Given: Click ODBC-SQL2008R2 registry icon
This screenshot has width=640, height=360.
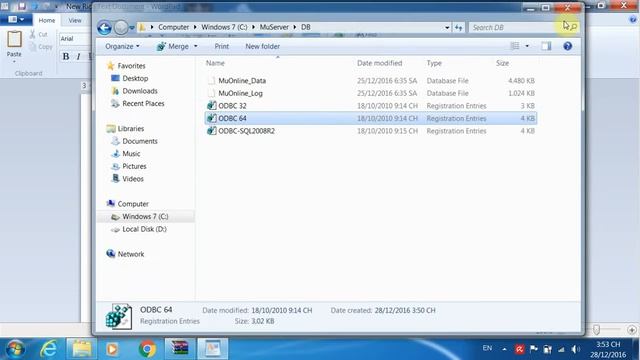Looking at the screenshot, I should coord(211,131).
